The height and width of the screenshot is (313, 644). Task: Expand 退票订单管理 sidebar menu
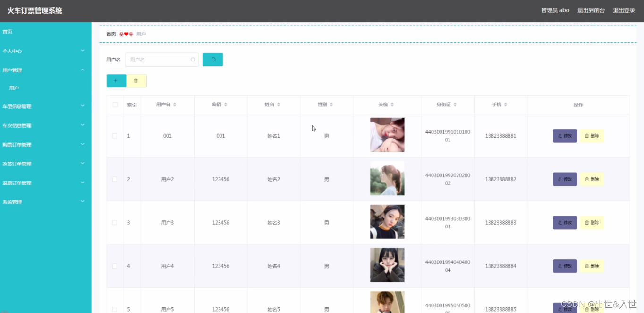[45, 183]
